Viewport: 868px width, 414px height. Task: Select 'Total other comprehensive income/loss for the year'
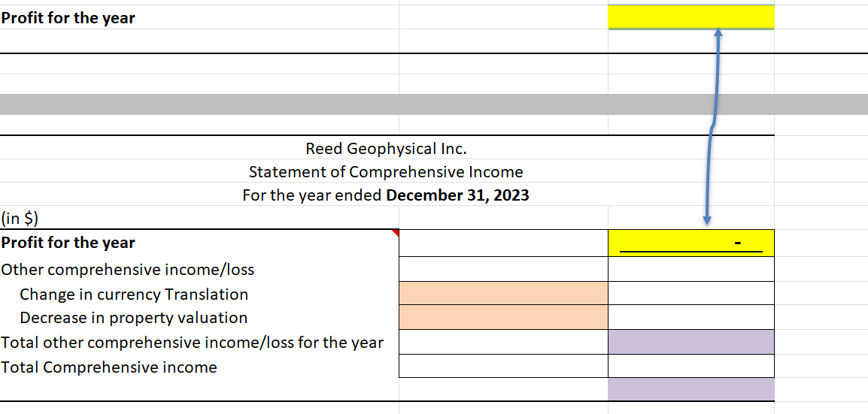pos(192,343)
